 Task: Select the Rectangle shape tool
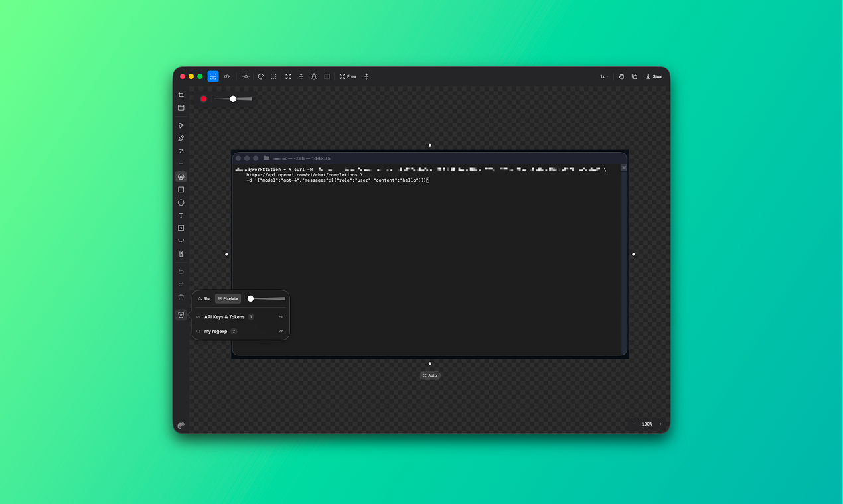pos(181,189)
